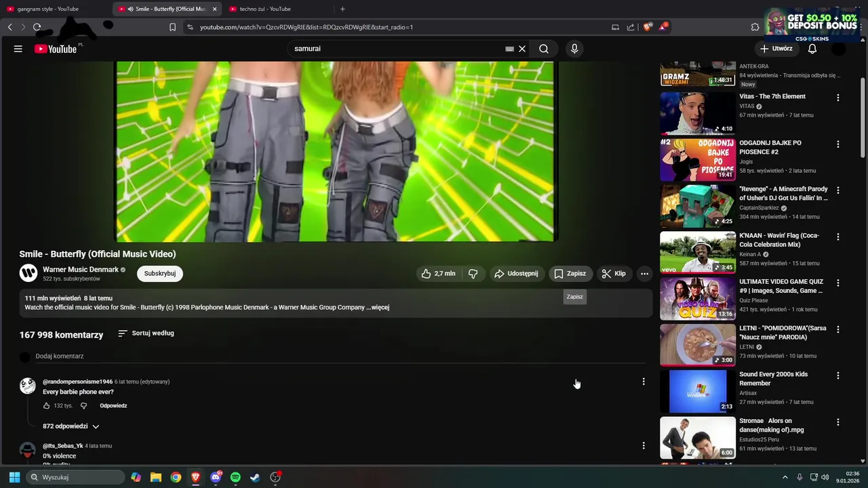Open ULTIMATE VIDEO GAME QUIZ #9 thumbnail
868x488 pixels.
(x=698, y=298)
